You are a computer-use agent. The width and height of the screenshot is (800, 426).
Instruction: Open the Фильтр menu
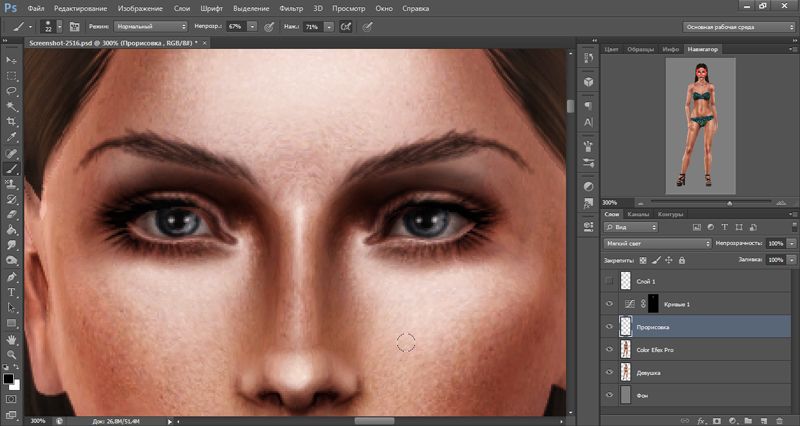tap(291, 8)
